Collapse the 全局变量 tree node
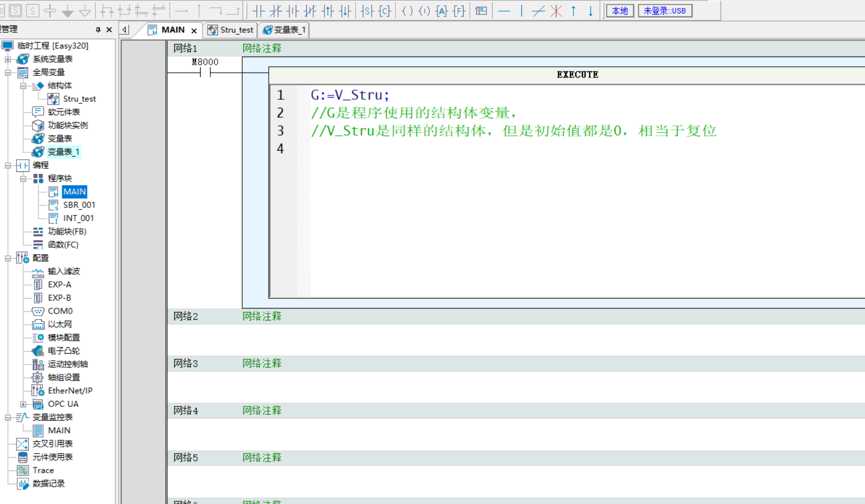This screenshot has width=865, height=504. coord(8,73)
